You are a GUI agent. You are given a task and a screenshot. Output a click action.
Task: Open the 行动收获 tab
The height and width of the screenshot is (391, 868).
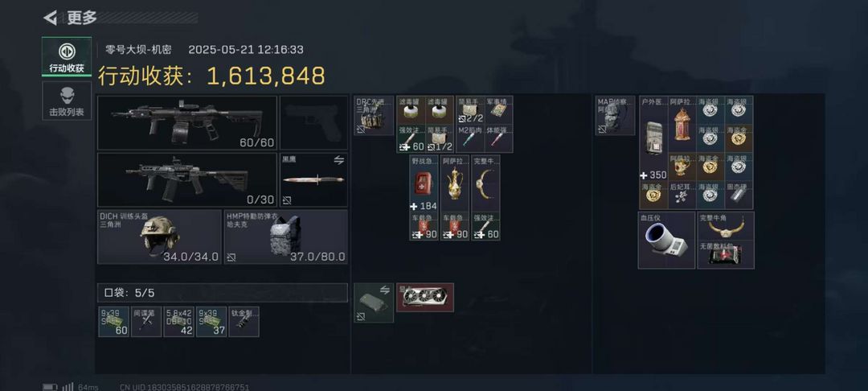pos(67,56)
